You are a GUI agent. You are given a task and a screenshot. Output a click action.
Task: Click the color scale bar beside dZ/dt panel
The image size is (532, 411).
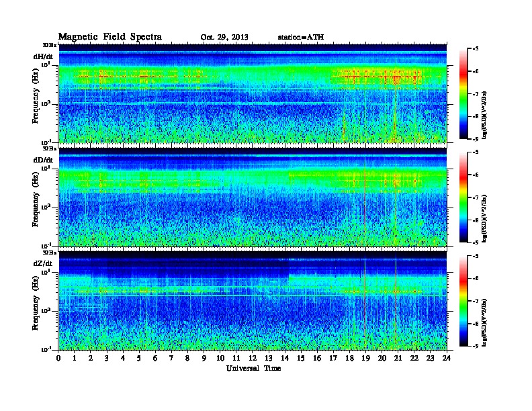[463, 301]
